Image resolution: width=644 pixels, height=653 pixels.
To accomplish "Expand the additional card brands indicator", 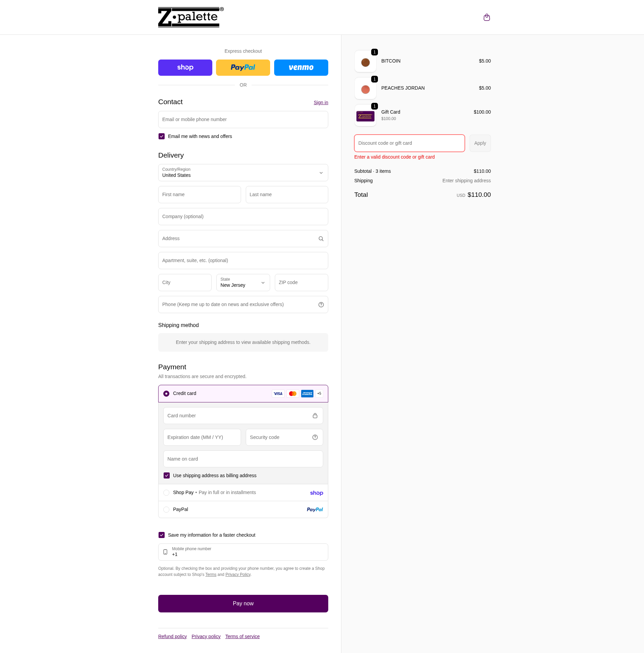I will [318, 393].
